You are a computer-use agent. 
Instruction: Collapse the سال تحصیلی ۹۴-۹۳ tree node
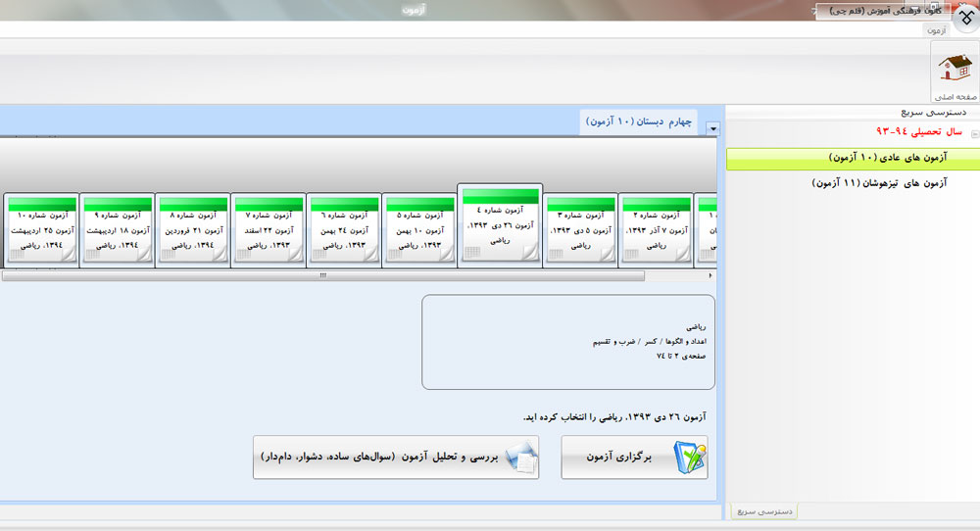tap(975, 133)
